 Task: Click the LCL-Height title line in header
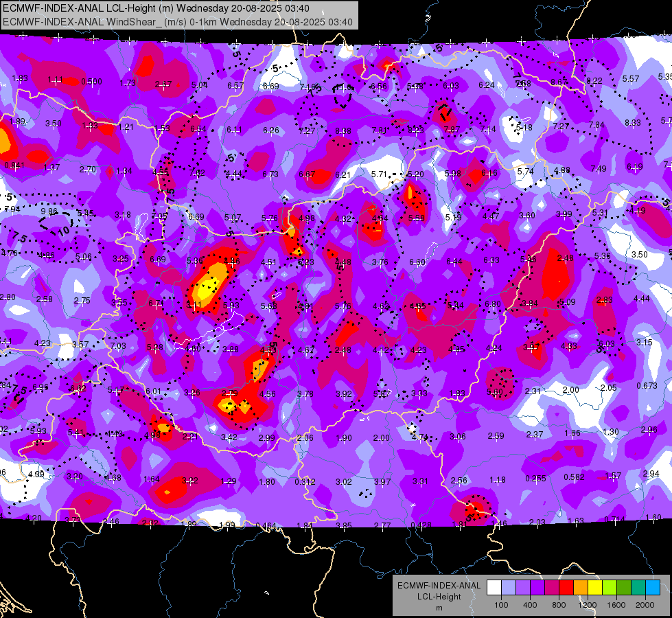pyautogui.click(x=156, y=8)
